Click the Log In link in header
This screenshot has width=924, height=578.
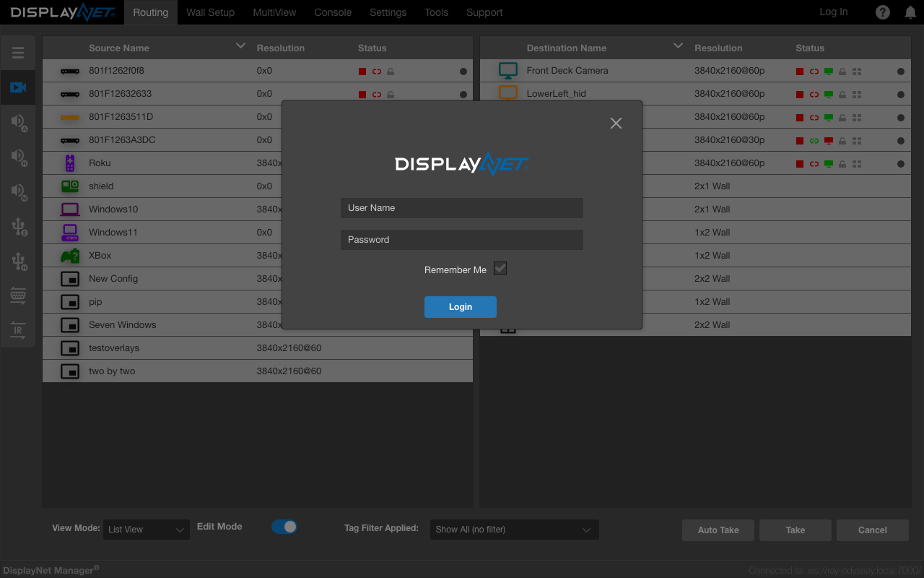pyautogui.click(x=834, y=12)
